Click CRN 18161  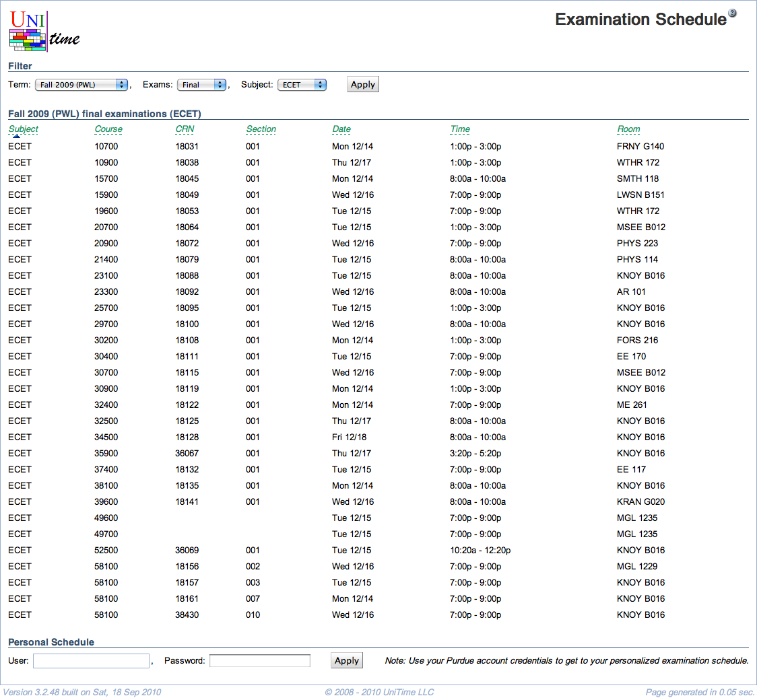click(187, 598)
